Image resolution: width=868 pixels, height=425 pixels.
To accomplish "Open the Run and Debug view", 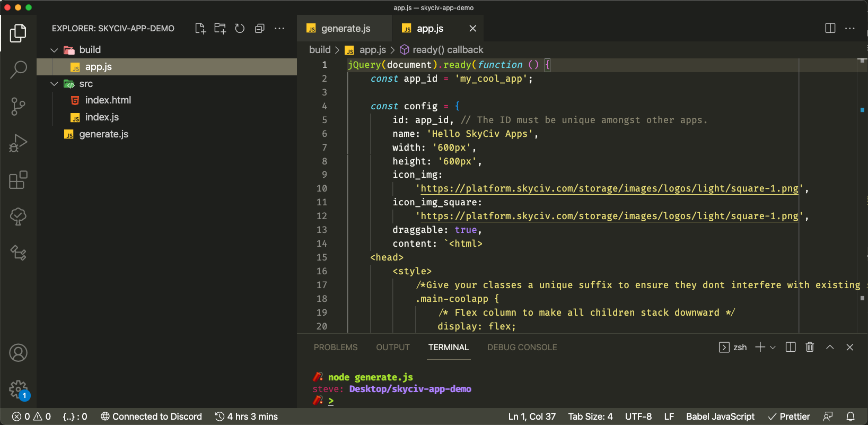I will tap(18, 143).
